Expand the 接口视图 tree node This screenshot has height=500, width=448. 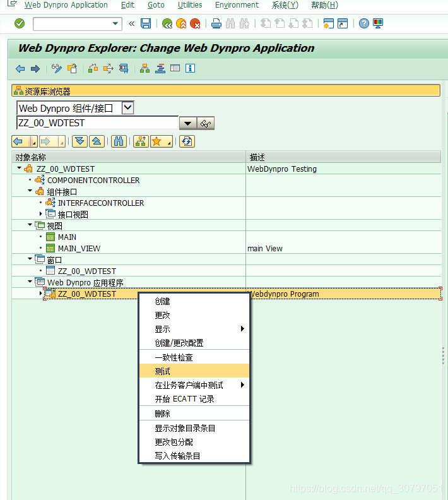pos(41,213)
